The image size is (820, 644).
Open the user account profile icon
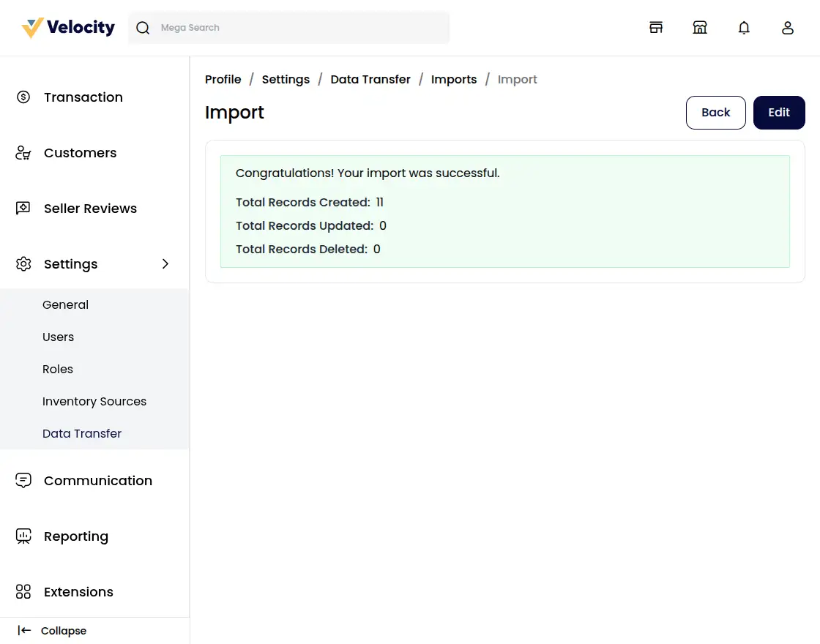coord(788,28)
